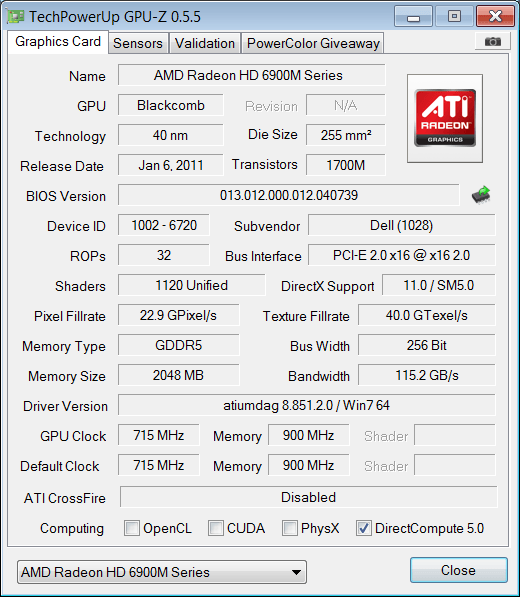Click the Default Clock row Memory 900 MHz
The width and height of the screenshot is (520, 597).
tap(308, 465)
